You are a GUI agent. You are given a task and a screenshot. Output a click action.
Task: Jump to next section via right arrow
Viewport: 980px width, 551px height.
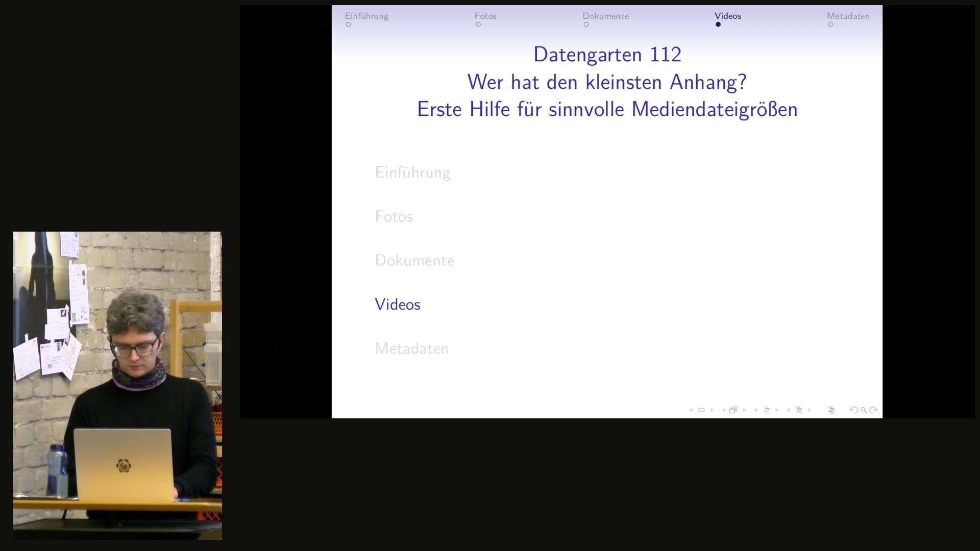[809, 410]
